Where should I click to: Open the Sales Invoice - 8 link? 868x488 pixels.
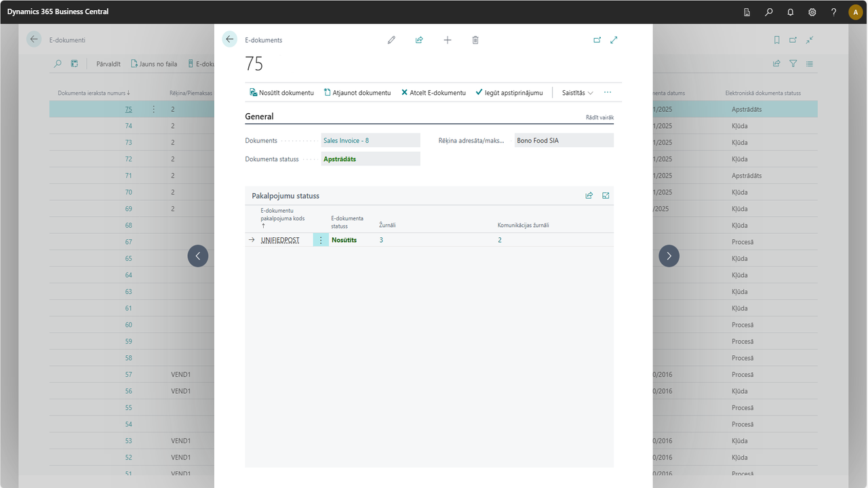tap(346, 140)
